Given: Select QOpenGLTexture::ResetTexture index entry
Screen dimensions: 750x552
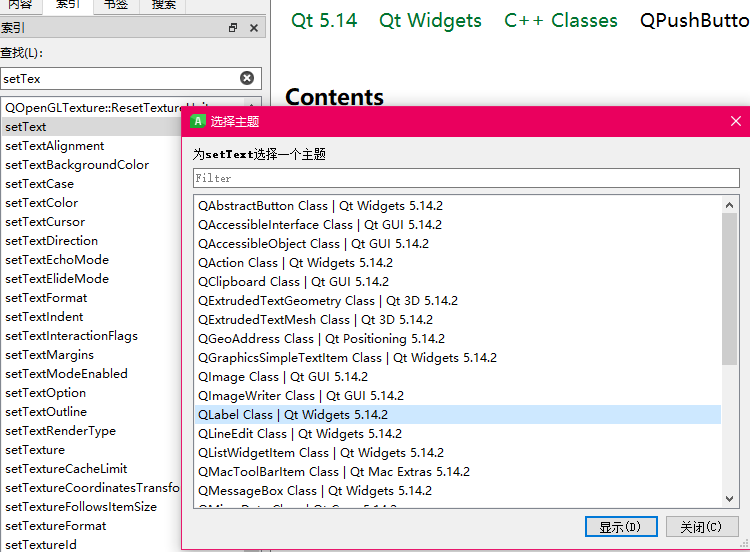Looking at the screenshot, I should point(91,108).
